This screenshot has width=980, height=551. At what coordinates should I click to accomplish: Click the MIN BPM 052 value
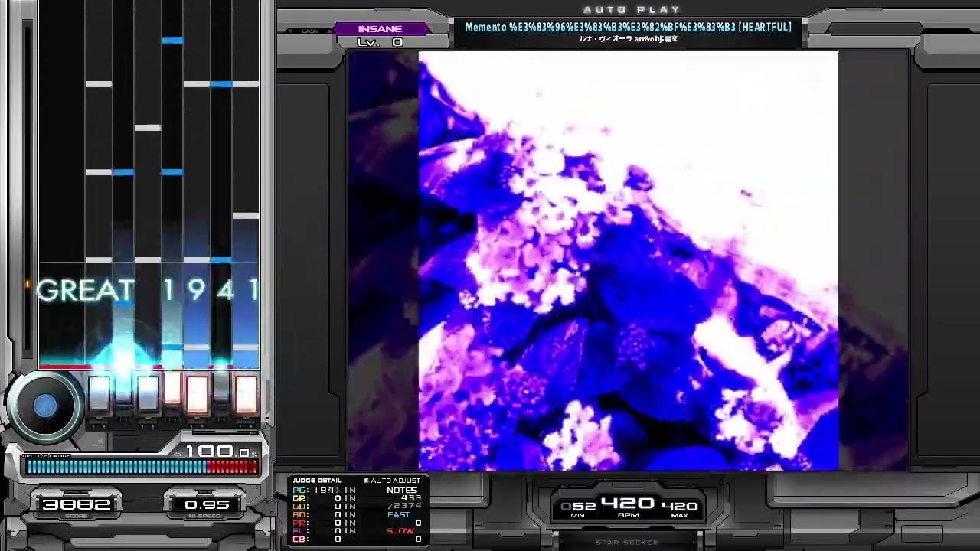point(578,507)
